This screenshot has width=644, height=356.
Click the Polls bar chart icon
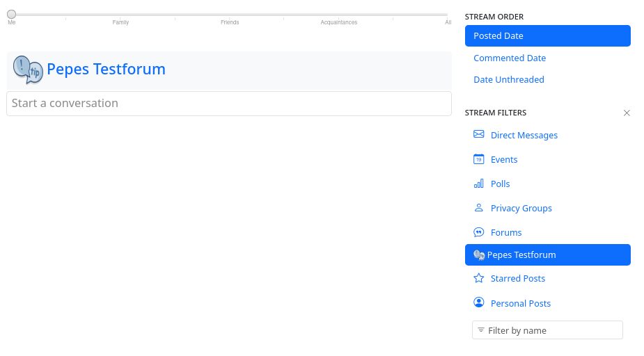(x=478, y=184)
